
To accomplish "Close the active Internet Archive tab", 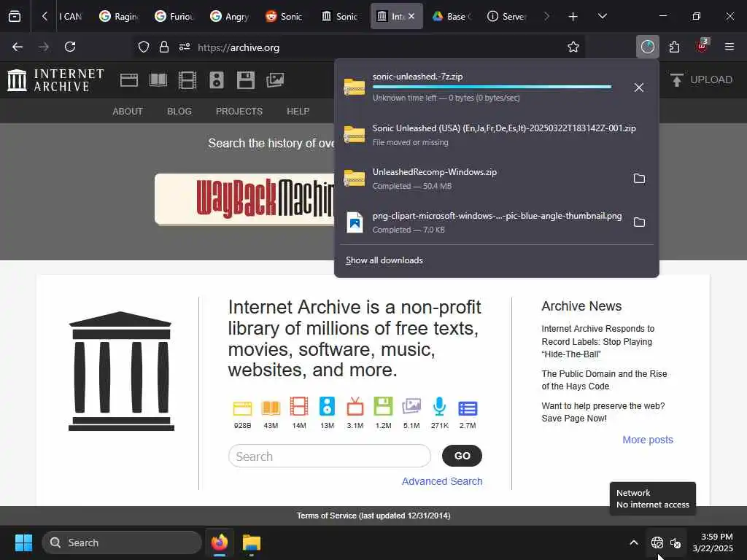I will pos(411,16).
